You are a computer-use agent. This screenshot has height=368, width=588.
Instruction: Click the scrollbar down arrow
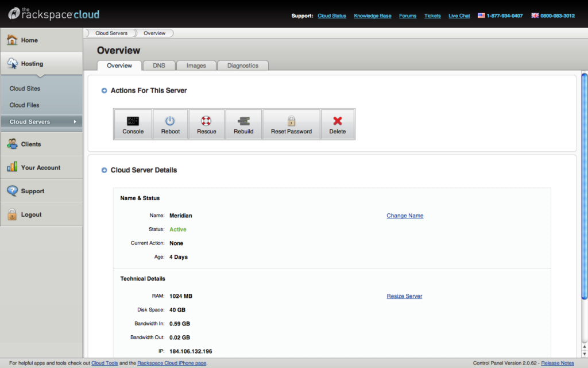click(x=584, y=354)
